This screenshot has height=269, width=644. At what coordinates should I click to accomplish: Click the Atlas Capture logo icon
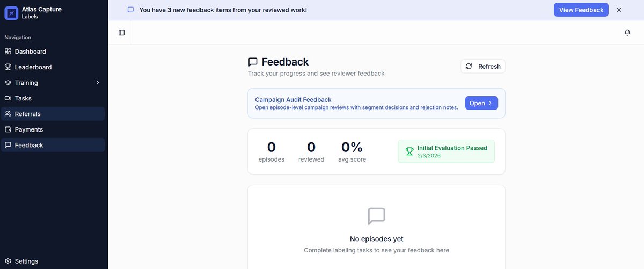[x=11, y=13]
